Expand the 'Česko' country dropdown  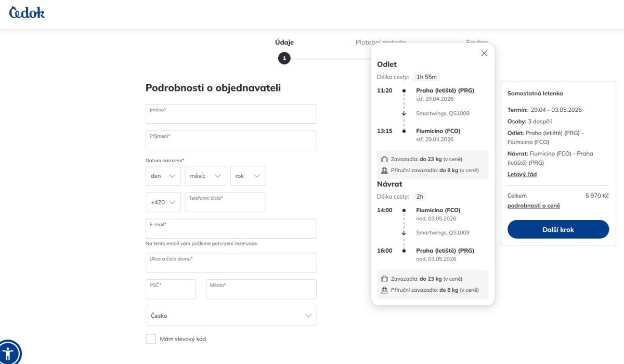pos(231,316)
